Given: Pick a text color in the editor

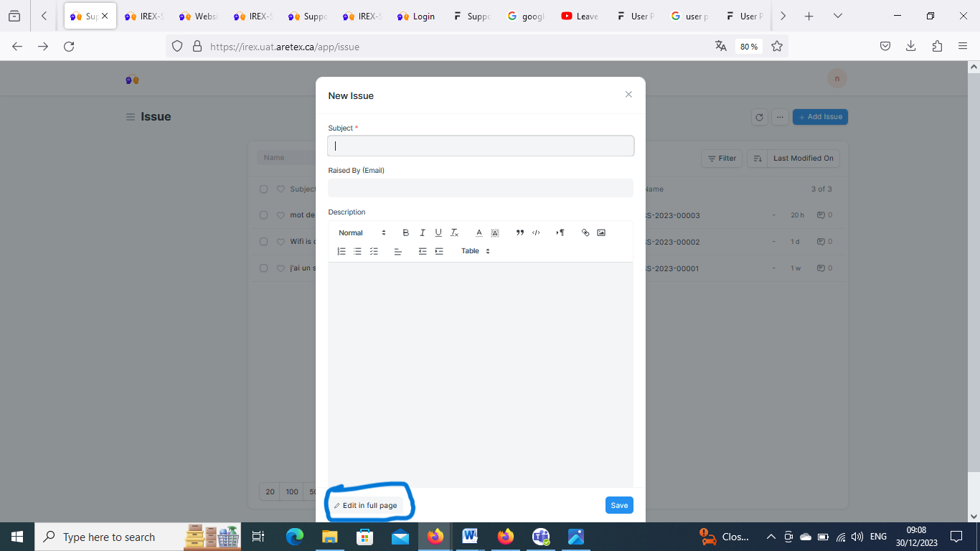Looking at the screenshot, I should click(x=479, y=232).
